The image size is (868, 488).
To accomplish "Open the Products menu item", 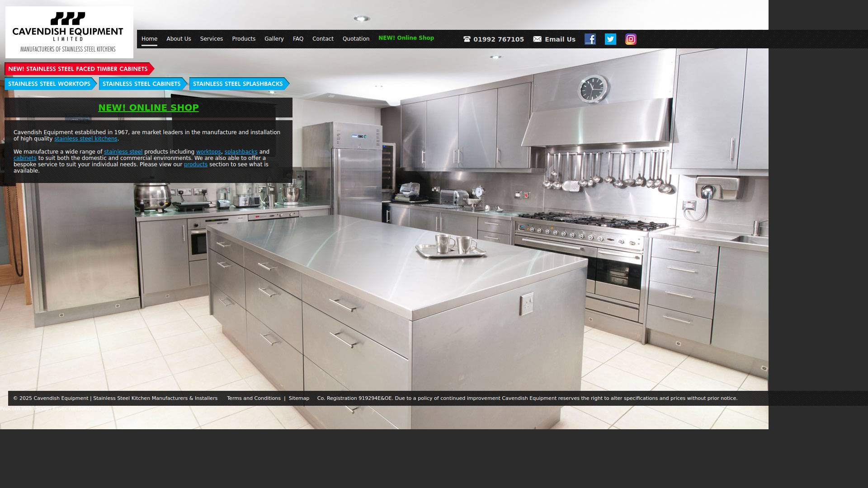I will point(244,39).
